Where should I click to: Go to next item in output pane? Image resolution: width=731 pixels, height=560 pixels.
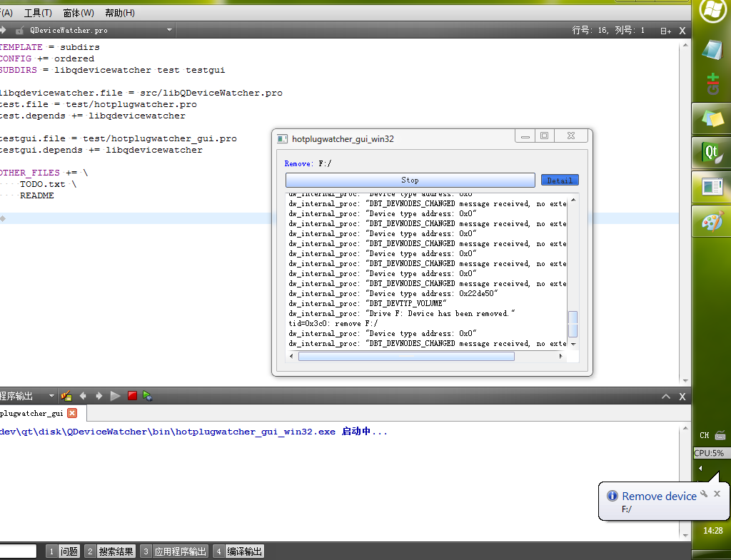99,395
